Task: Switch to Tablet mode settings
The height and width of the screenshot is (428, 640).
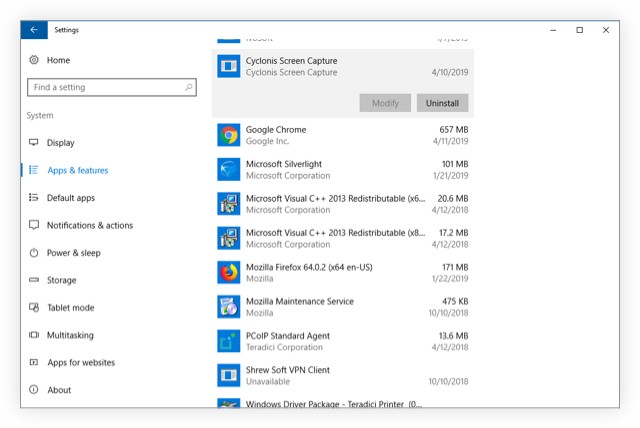Action: (70, 308)
